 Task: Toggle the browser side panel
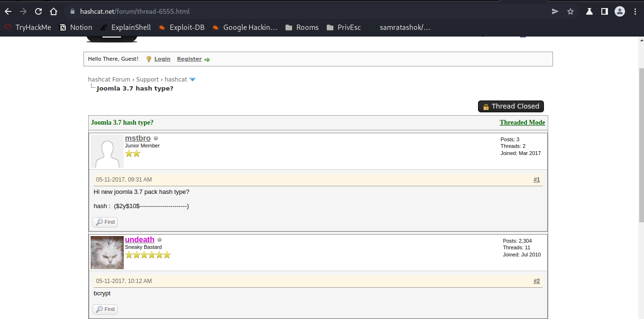tap(604, 11)
